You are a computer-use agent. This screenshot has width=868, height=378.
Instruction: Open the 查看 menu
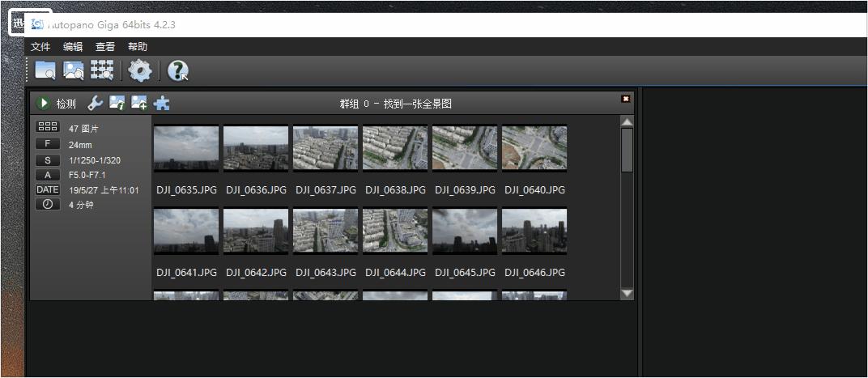pyautogui.click(x=105, y=46)
